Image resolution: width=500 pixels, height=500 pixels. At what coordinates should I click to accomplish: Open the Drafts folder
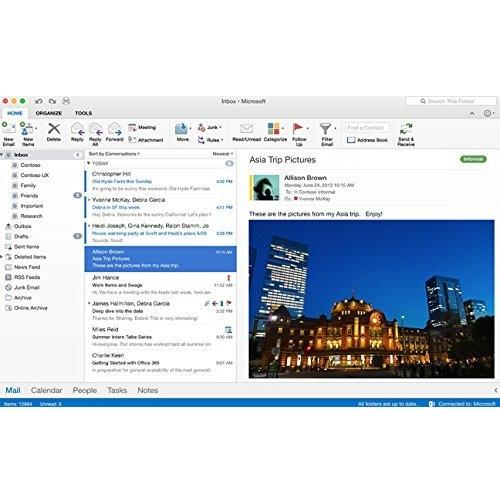point(21,236)
